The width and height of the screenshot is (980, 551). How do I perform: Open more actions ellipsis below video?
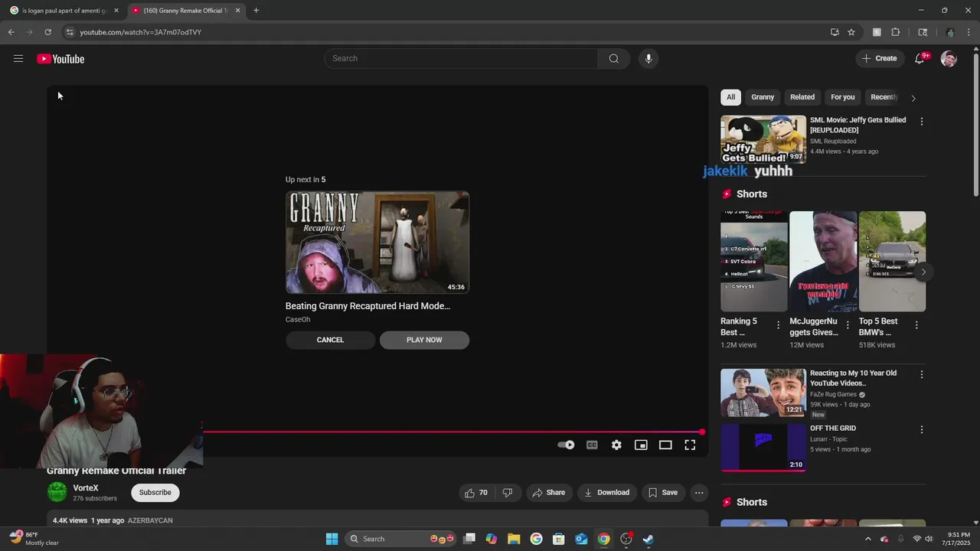(699, 493)
